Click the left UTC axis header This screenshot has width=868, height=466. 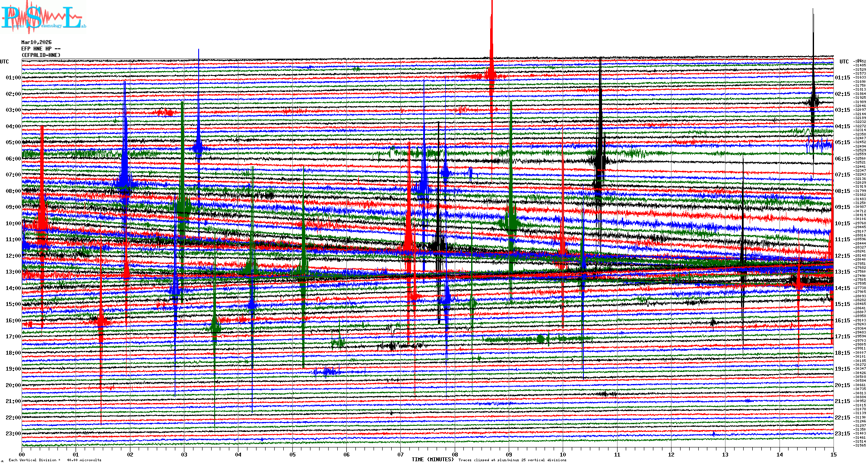click(4, 62)
